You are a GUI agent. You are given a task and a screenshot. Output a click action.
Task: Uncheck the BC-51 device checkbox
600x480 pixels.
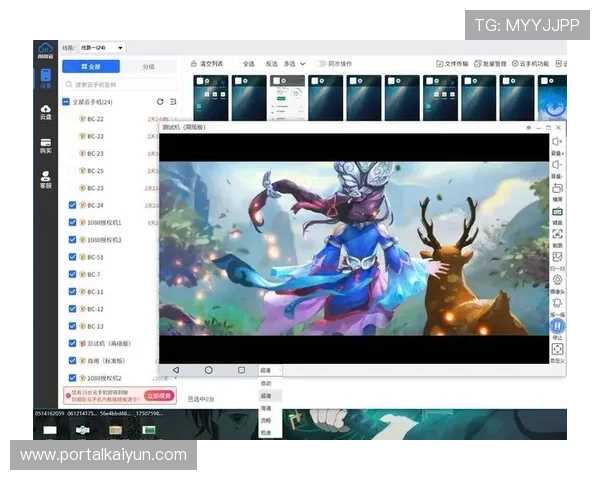tap(72, 257)
